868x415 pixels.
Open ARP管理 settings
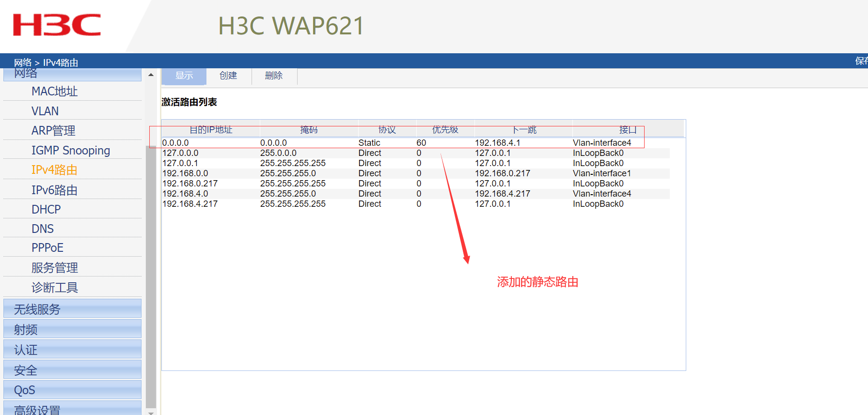tap(53, 131)
